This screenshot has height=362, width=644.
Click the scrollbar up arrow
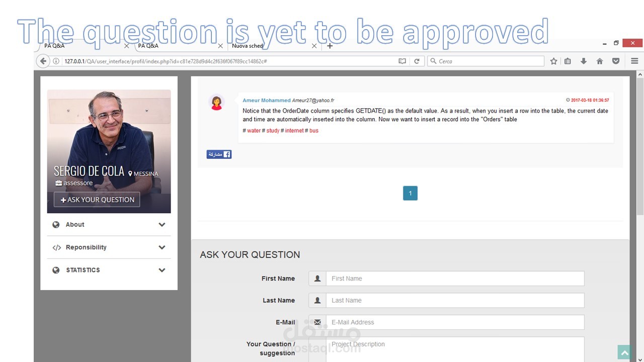pos(640,74)
